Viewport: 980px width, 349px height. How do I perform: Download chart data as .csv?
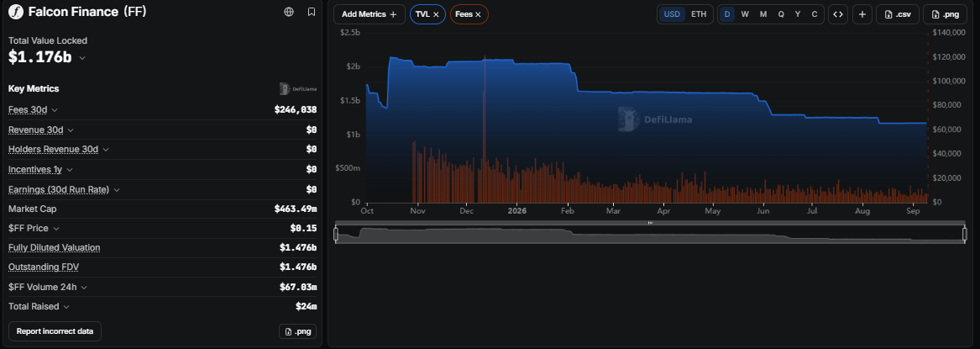coord(898,14)
